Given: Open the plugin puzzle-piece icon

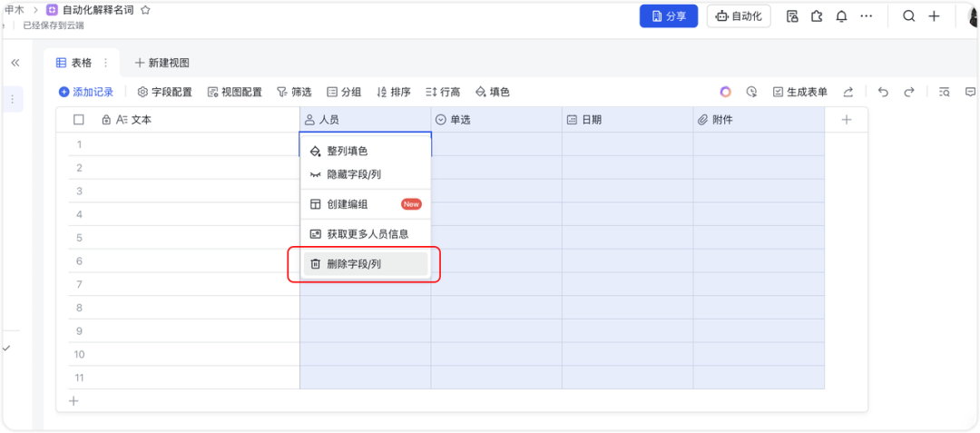Looking at the screenshot, I should coord(817,16).
